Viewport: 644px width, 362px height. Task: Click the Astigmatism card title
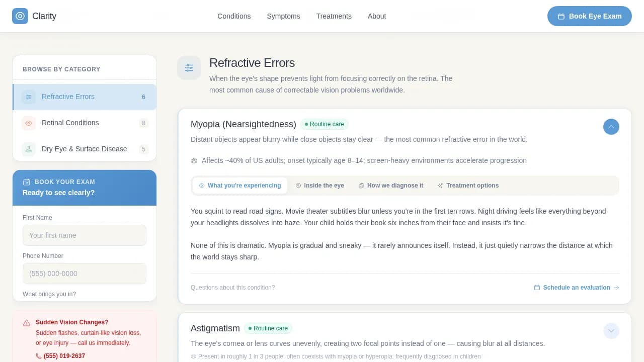215,328
